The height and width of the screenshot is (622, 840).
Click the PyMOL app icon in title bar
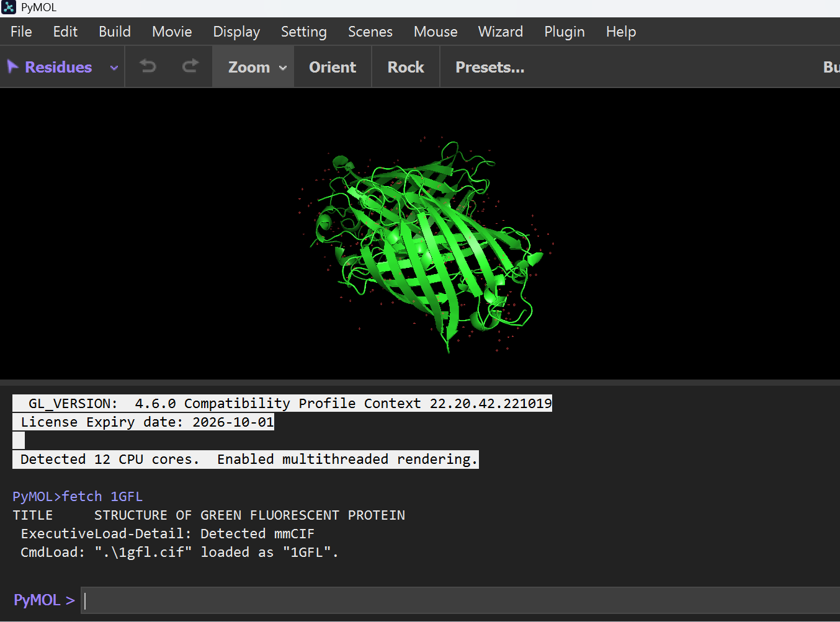pos(9,7)
